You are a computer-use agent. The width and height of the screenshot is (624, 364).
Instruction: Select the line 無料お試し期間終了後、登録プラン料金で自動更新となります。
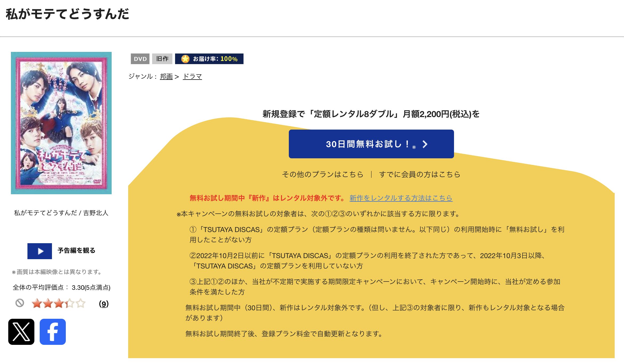[x=284, y=334]
